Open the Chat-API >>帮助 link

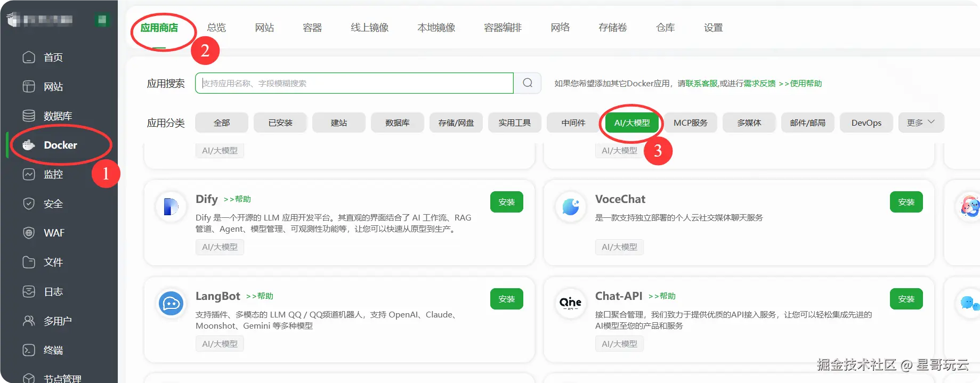[662, 296]
